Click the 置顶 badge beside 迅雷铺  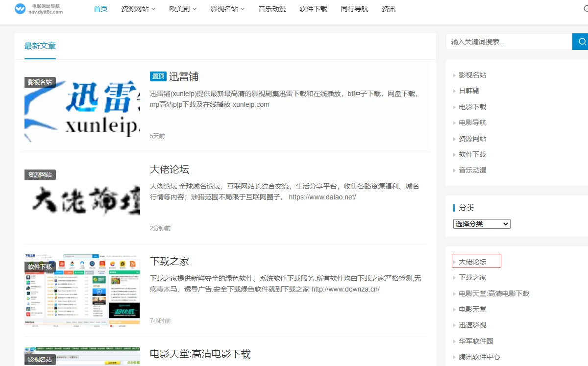[x=158, y=76]
